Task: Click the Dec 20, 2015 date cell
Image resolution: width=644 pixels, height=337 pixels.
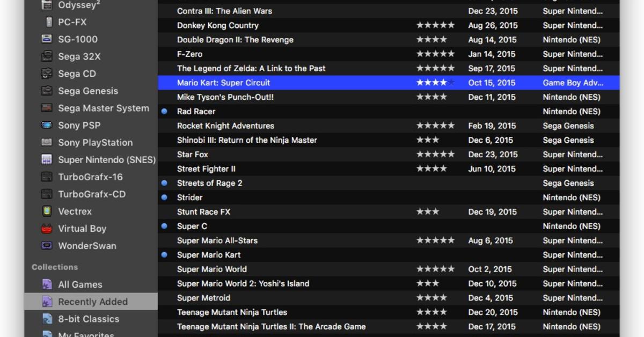Action: pos(493,312)
